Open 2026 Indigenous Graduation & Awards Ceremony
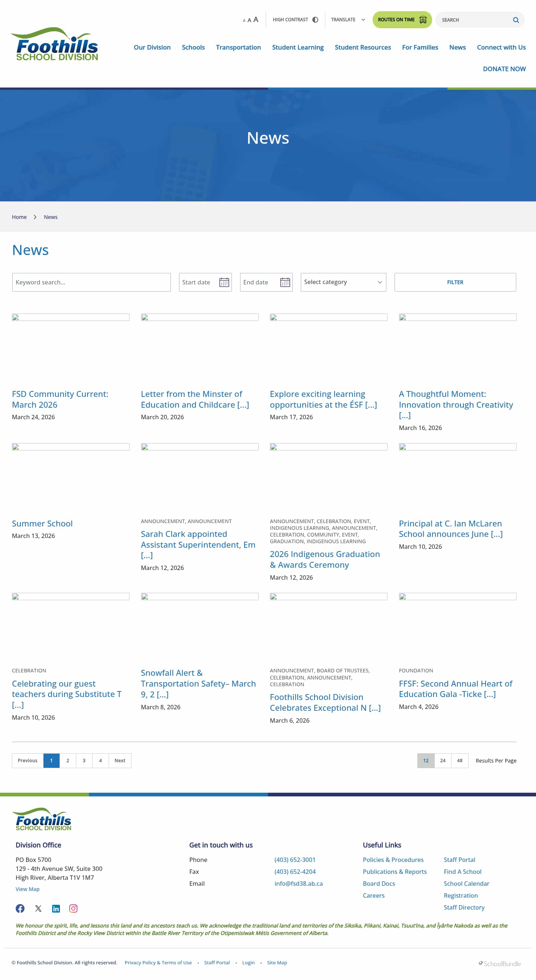This screenshot has width=536, height=980. click(325, 559)
